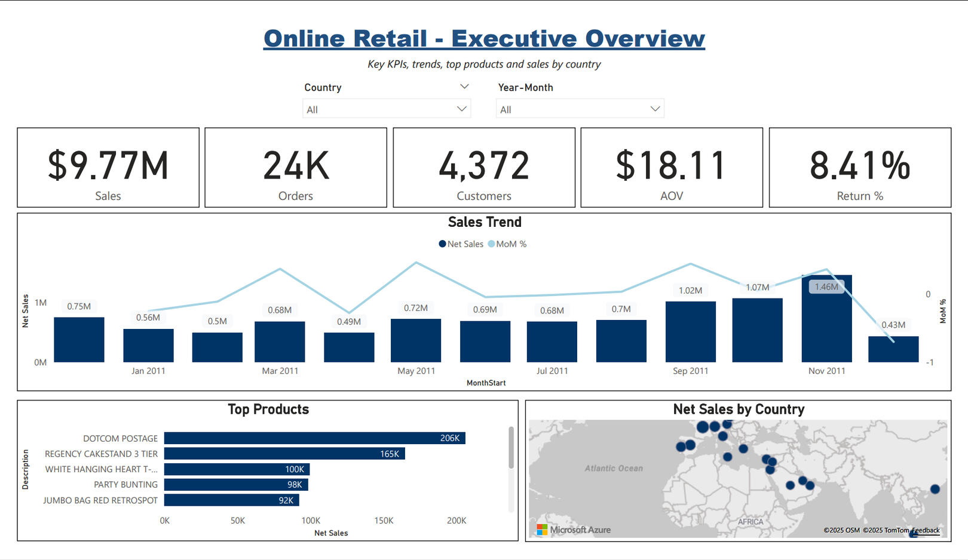The image size is (968, 560).
Task: Click the Microsoft Azure logo on map
Action: click(573, 530)
